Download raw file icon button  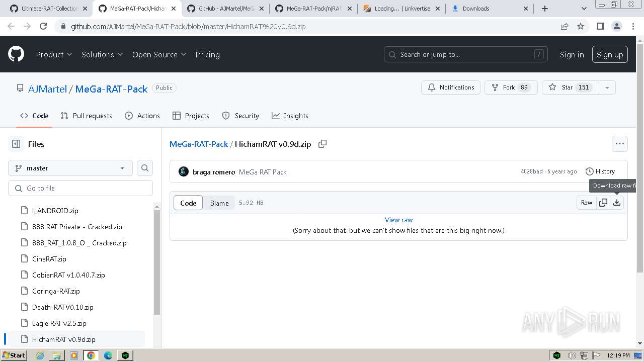point(617,203)
